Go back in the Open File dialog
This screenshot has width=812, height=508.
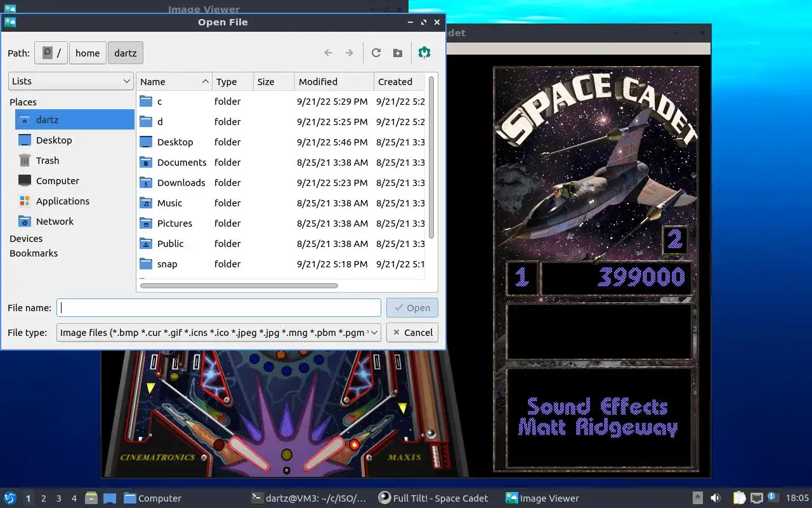tap(328, 53)
